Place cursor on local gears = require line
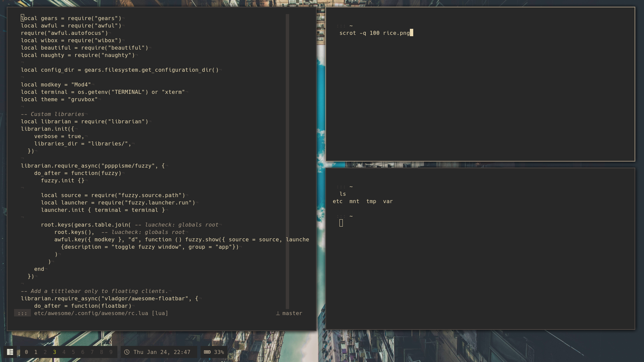This screenshot has width=644, height=362. point(71,18)
